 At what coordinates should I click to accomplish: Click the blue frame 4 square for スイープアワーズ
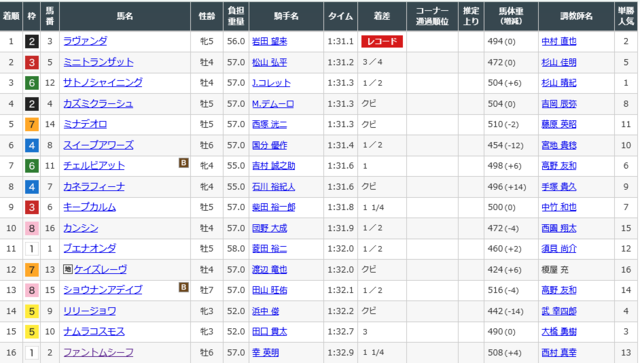point(32,145)
